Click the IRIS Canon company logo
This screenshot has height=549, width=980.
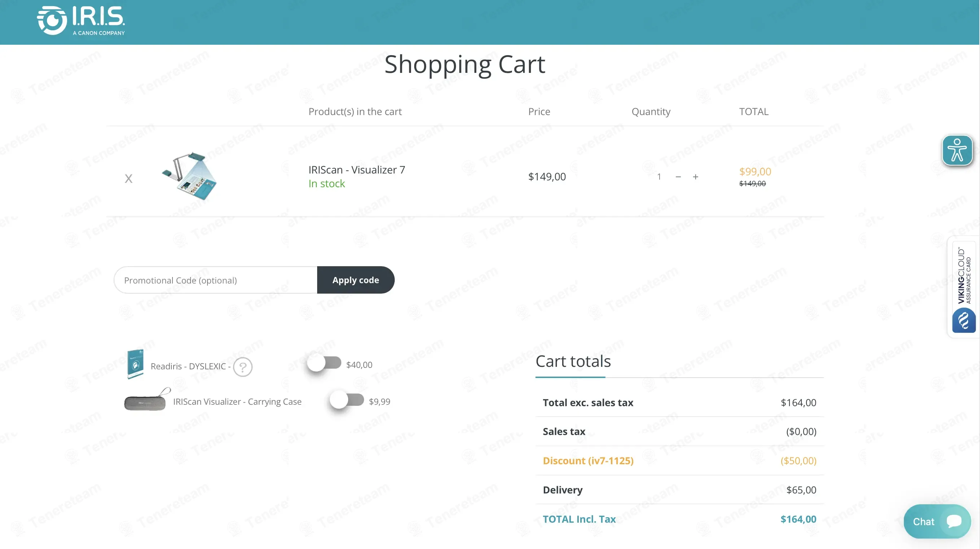coord(81,21)
